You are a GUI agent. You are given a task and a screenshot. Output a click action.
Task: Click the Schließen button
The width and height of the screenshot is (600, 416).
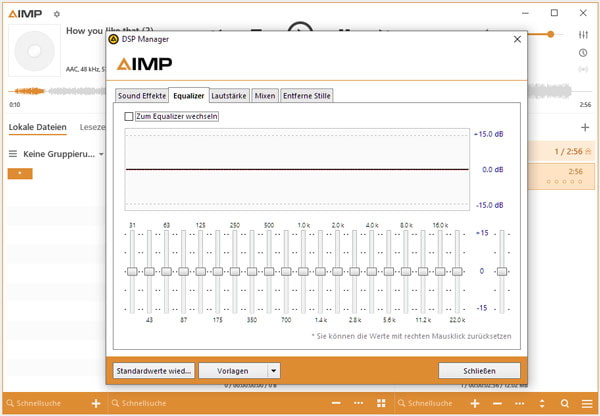pos(479,370)
